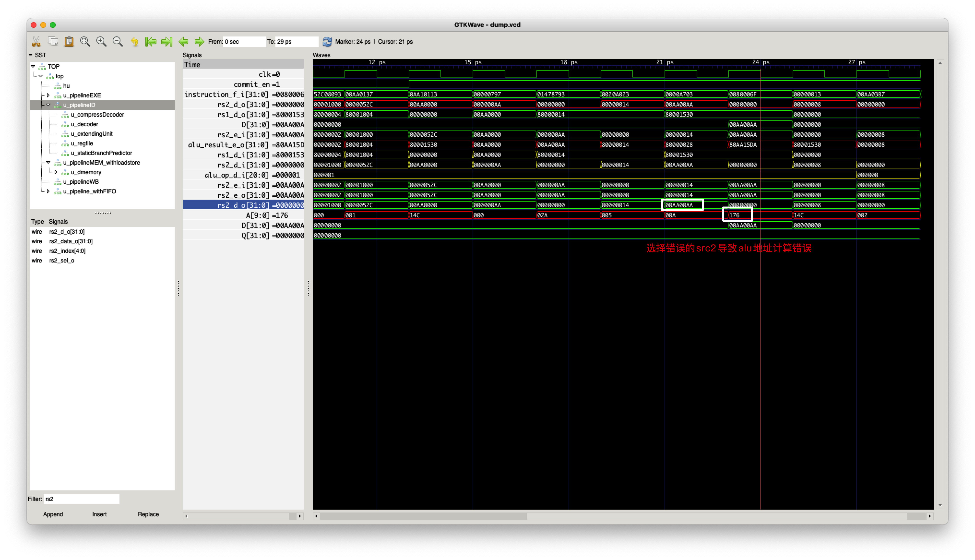Click the Replace button
The width and height of the screenshot is (975, 560).
pyautogui.click(x=148, y=514)
